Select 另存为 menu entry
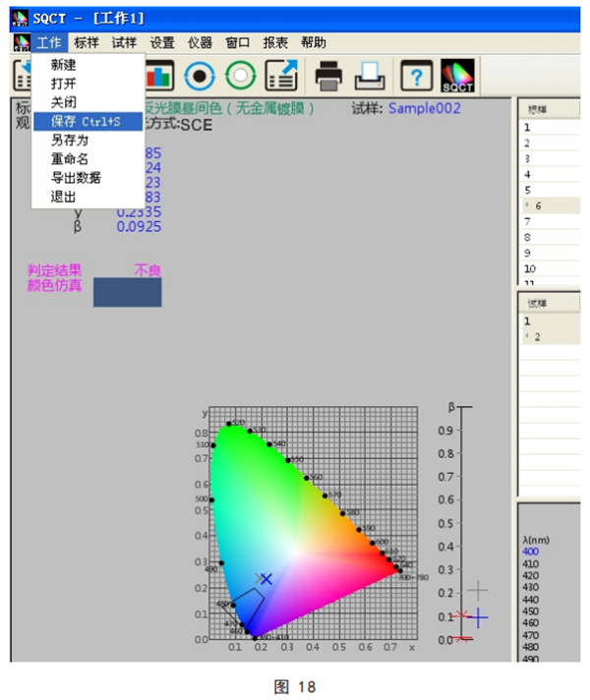The height and width of the screenshot is (700, 590). click(69, 140)
